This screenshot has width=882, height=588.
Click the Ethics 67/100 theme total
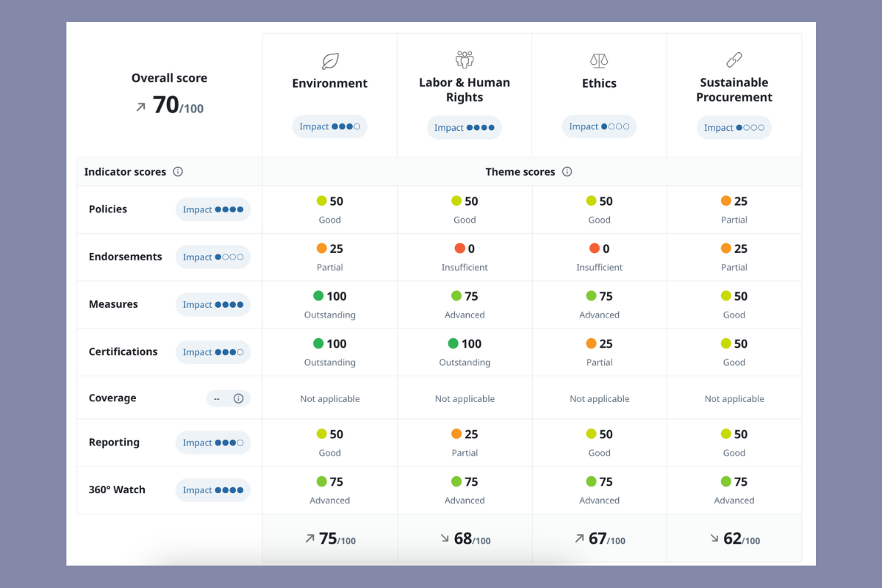(606, 539)
